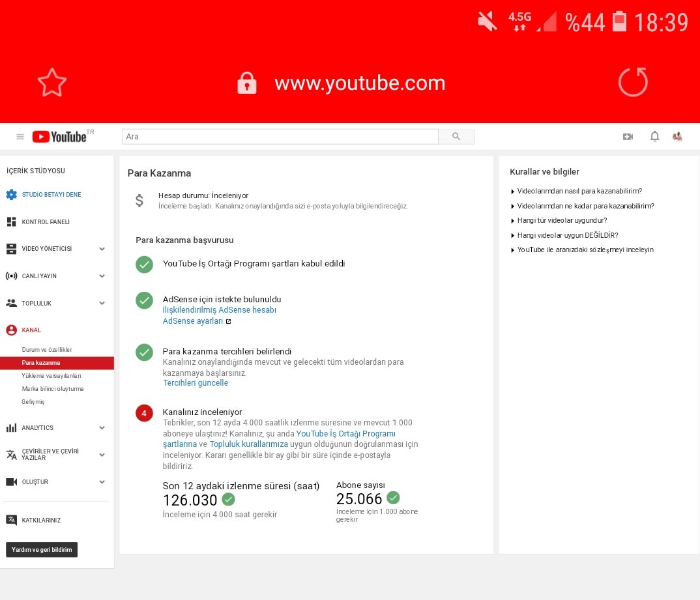The height and width of the screenshot is (600, 700).
Task: Open Gelişmiş submenu item
Action: coord(33,402)
